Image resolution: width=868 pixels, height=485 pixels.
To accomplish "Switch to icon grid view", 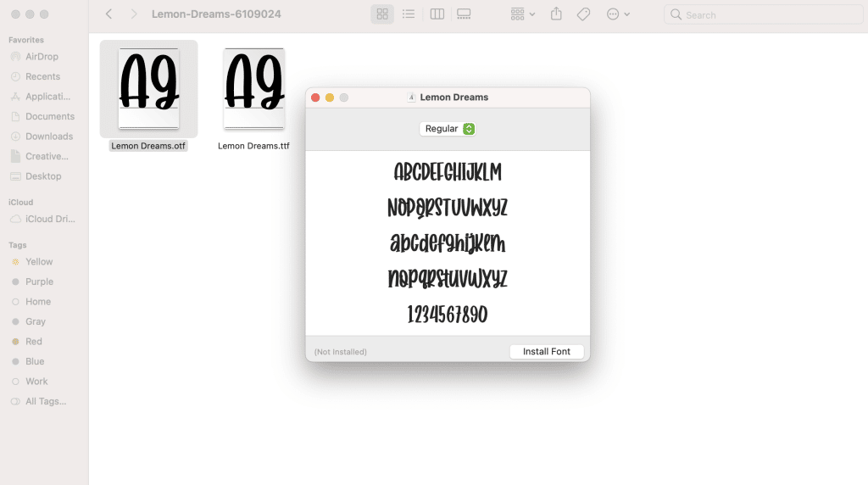I will (382, 14).
